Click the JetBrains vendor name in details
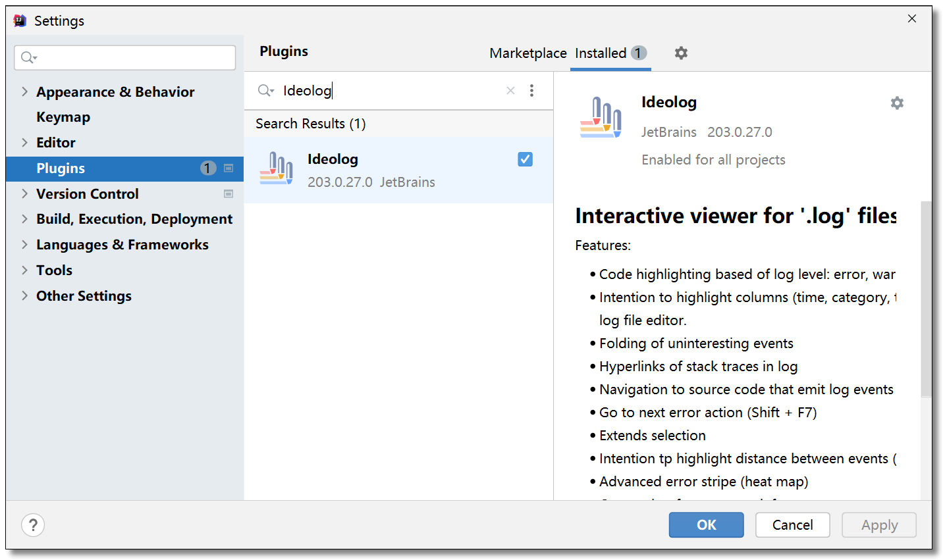The width and height of the screenshot is (943, 560). 669,132
